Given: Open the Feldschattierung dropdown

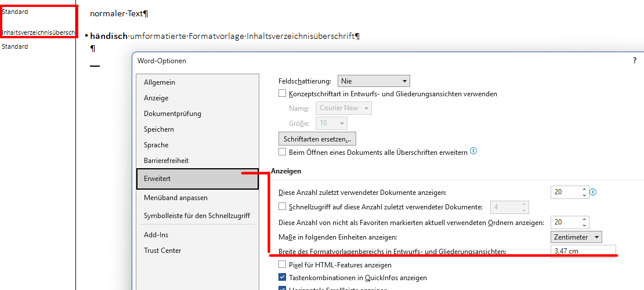Looking at the screenshot, I should tap(374, 81).
